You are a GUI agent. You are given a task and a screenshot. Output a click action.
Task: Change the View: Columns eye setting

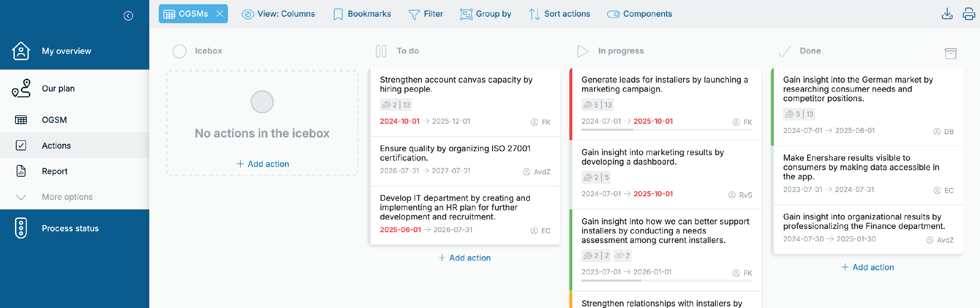coord(278,14)
